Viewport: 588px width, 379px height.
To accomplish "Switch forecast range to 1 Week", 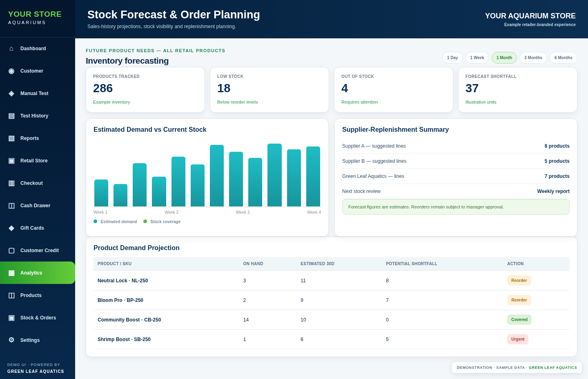I will pyautogui.click(x=477, y=58).
